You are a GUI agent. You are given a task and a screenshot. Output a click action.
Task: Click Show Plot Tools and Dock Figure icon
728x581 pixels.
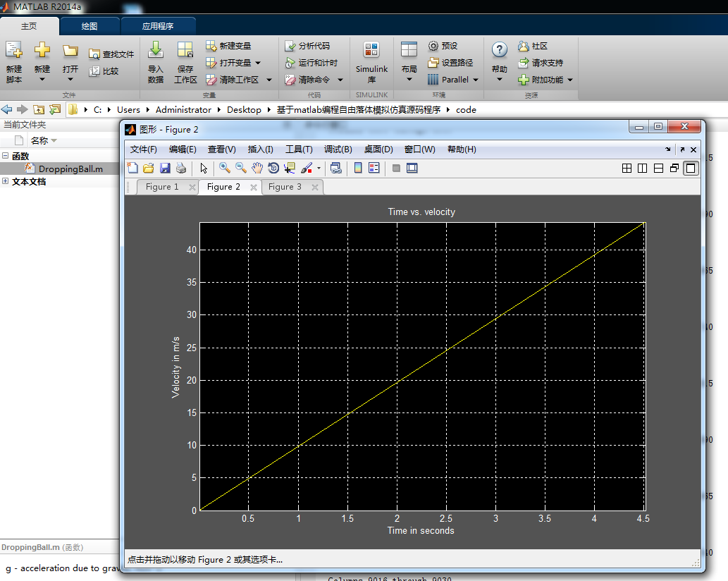tap(412, 168)
